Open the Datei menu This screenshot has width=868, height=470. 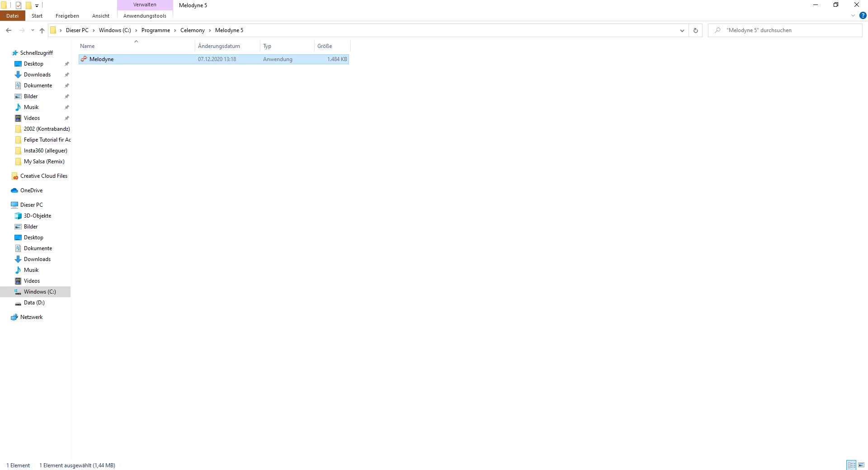pos(13,16)
